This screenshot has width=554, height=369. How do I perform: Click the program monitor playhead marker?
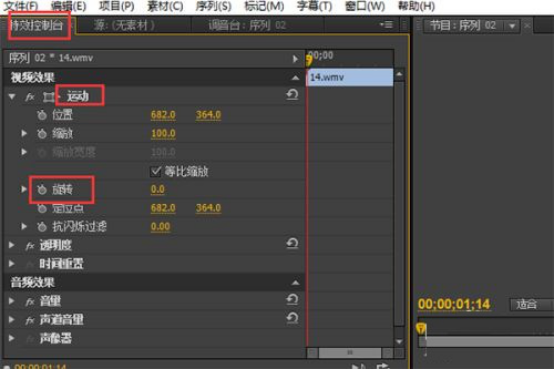coord(421,329)
